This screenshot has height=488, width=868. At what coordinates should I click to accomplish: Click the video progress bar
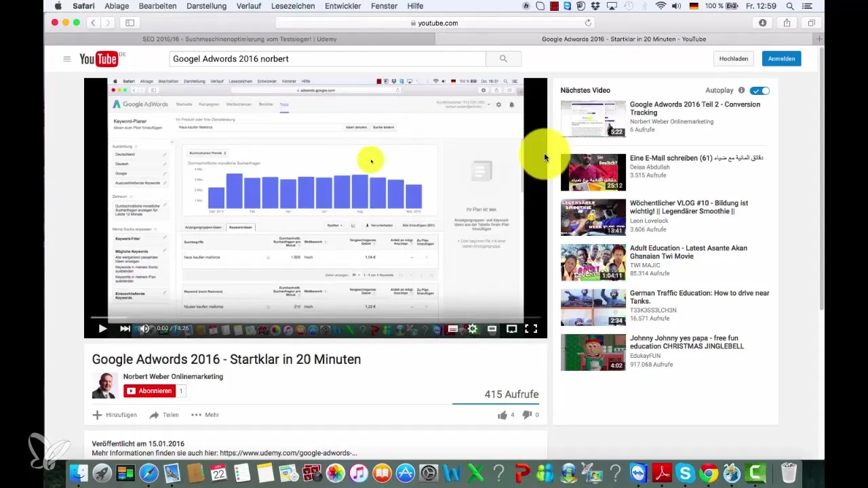point(315,317)
